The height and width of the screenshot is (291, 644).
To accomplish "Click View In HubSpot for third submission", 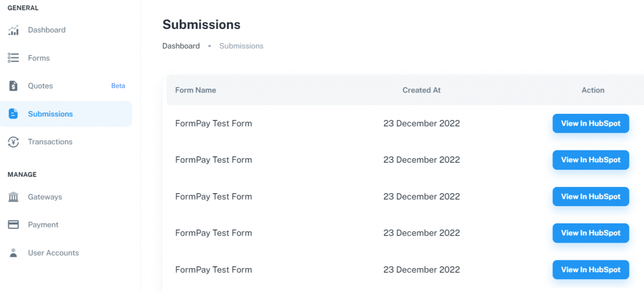I will coord(591,197).
